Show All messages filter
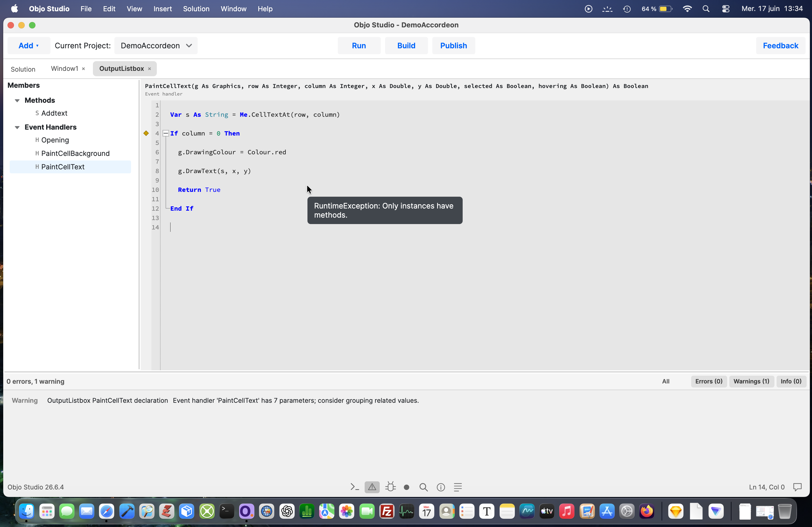This screenshot has height=527, width=812. pyautogui.click(x=666, y=382)
